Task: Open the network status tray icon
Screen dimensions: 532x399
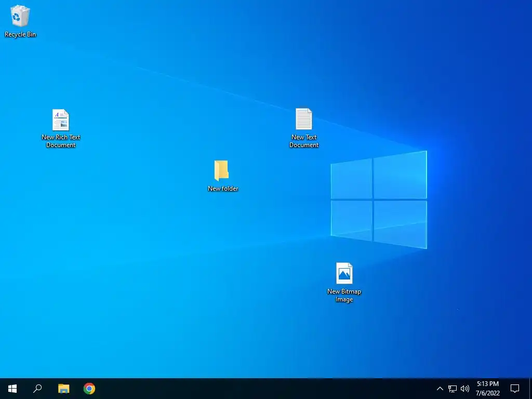Action: 453,389
